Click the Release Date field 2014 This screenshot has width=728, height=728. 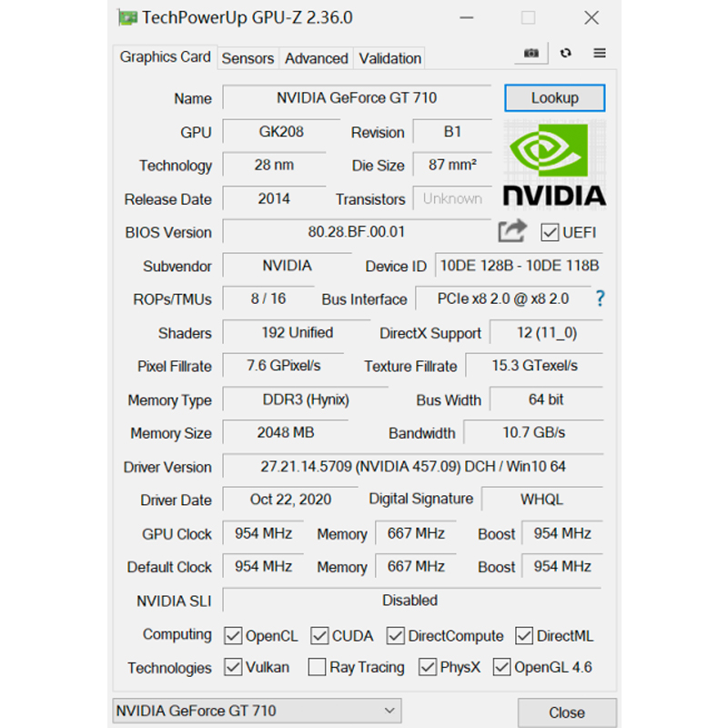274,198
